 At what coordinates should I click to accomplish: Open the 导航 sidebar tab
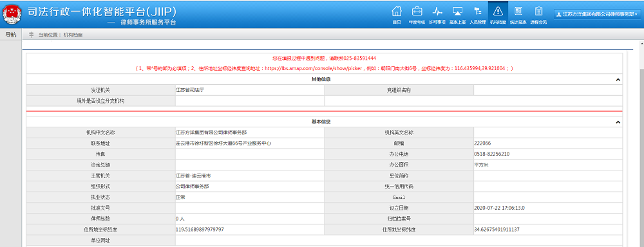pos(11,35)
